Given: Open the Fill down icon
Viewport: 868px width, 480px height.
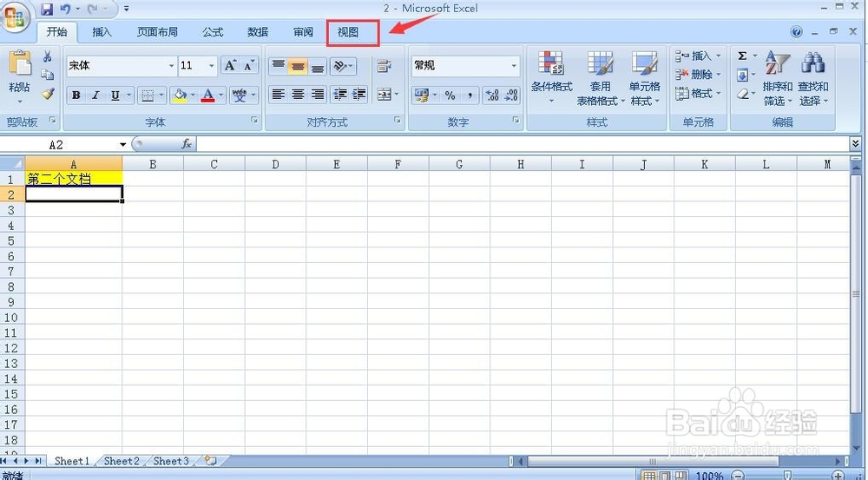Looking at the screenshot, I should [x=743, y=75].
